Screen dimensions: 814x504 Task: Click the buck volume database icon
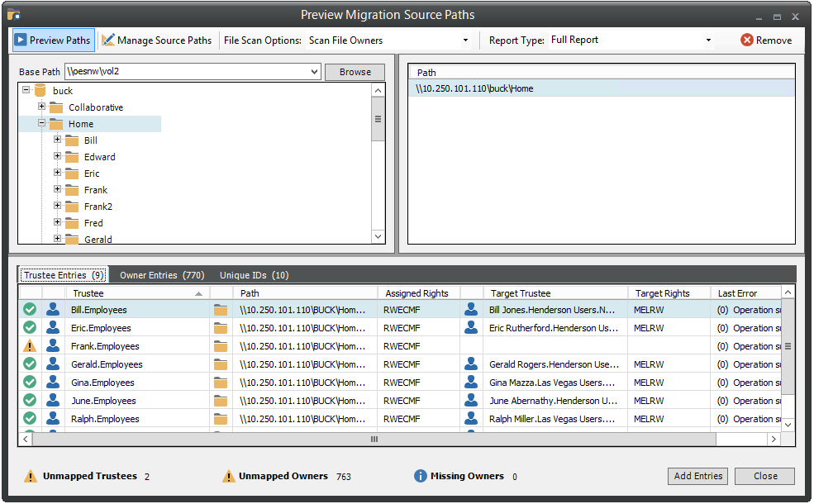[x=40, y=90]
